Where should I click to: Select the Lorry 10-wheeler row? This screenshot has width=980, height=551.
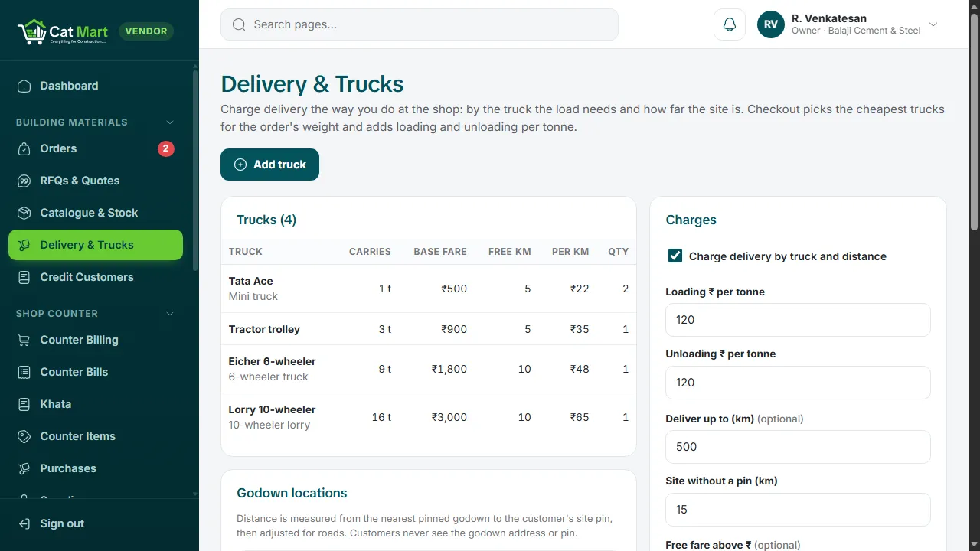pos(429,417)
